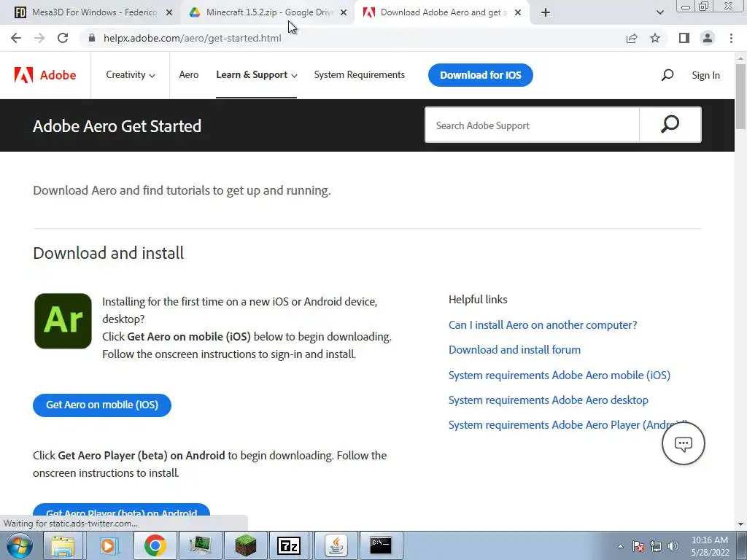Open Can I install Aero on another computer link

pyautogui.click(x=543, y=324)
